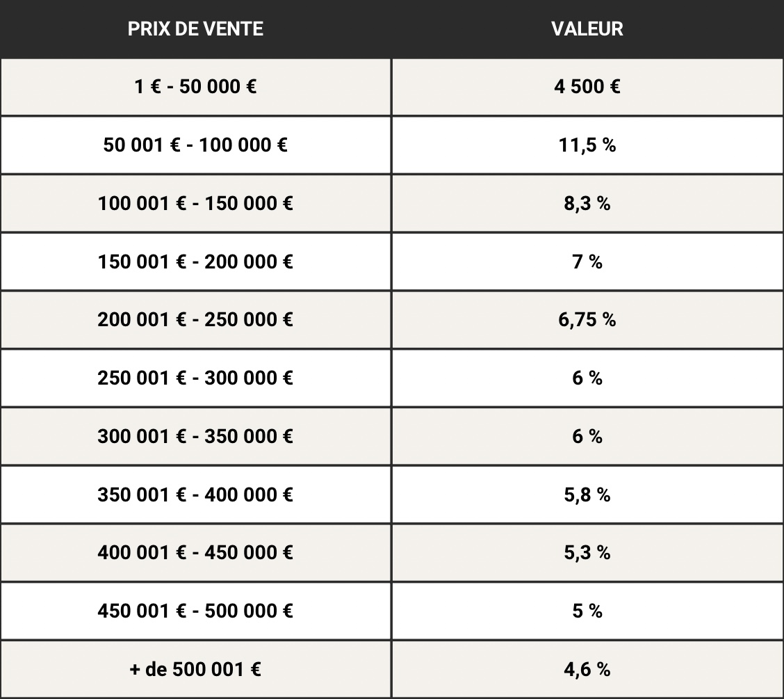Viewport: 784px width, 699px height.
Task: Click the VALEUR column header
Action: [x=587, y=29]
